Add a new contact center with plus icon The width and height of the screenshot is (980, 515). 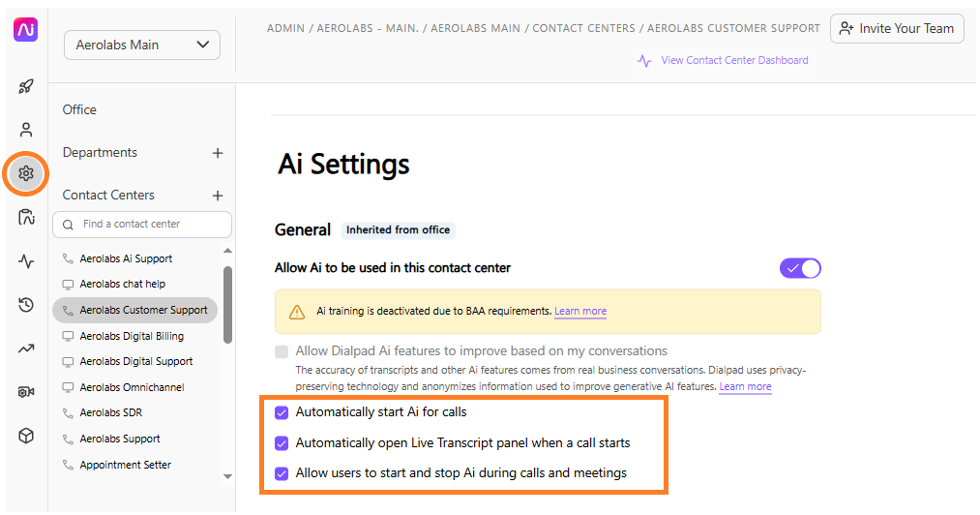(x=218, y=196)
